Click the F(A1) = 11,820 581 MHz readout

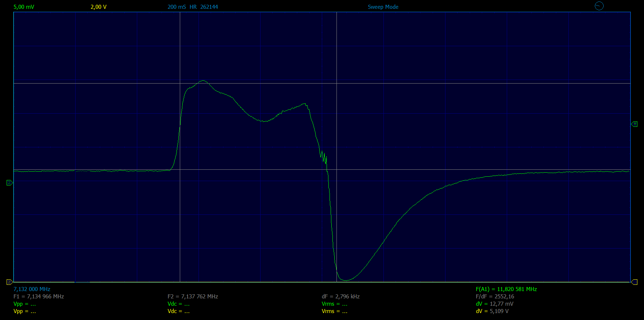pyautogui.click(x=506, y=289)
